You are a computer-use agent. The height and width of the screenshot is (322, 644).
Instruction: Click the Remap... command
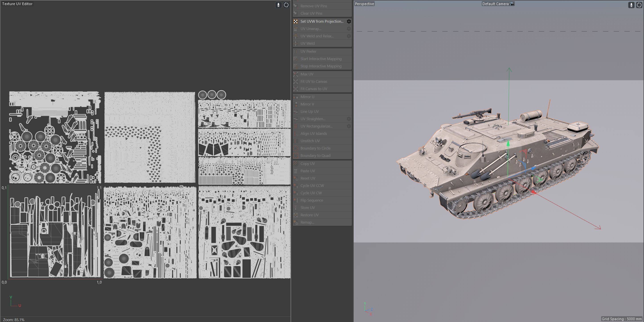[307, 222]
